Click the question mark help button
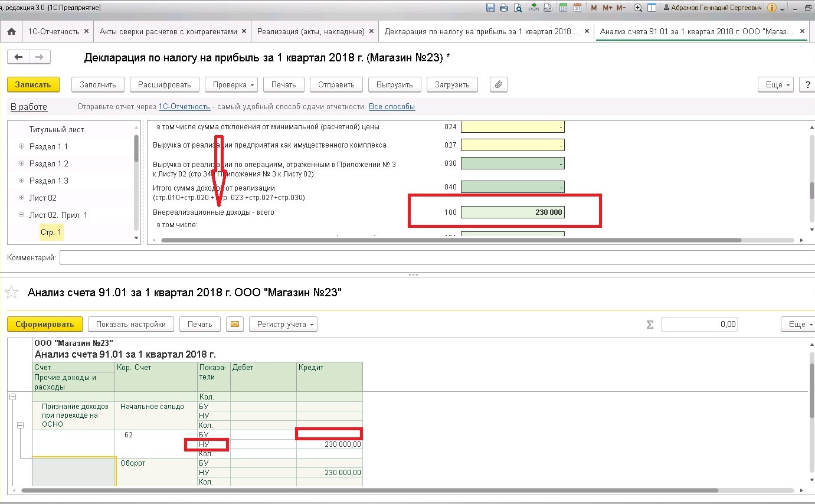The image size is (815, 504). point(807,84)
